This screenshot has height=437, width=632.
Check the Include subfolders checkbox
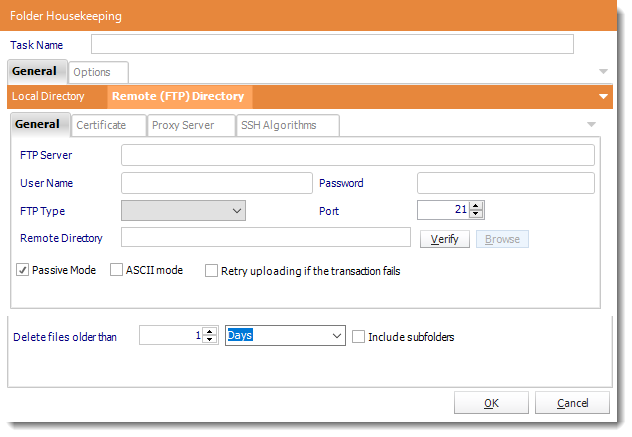(358, 337)
